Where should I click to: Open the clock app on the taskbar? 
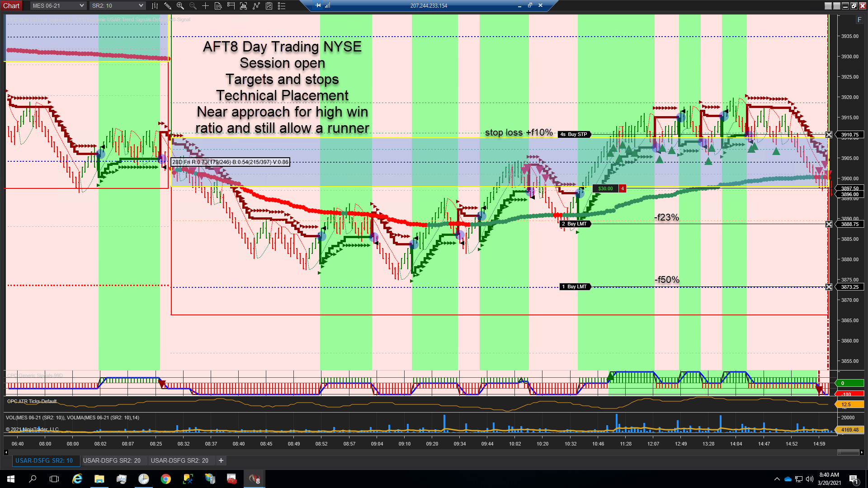click(144, 479)
